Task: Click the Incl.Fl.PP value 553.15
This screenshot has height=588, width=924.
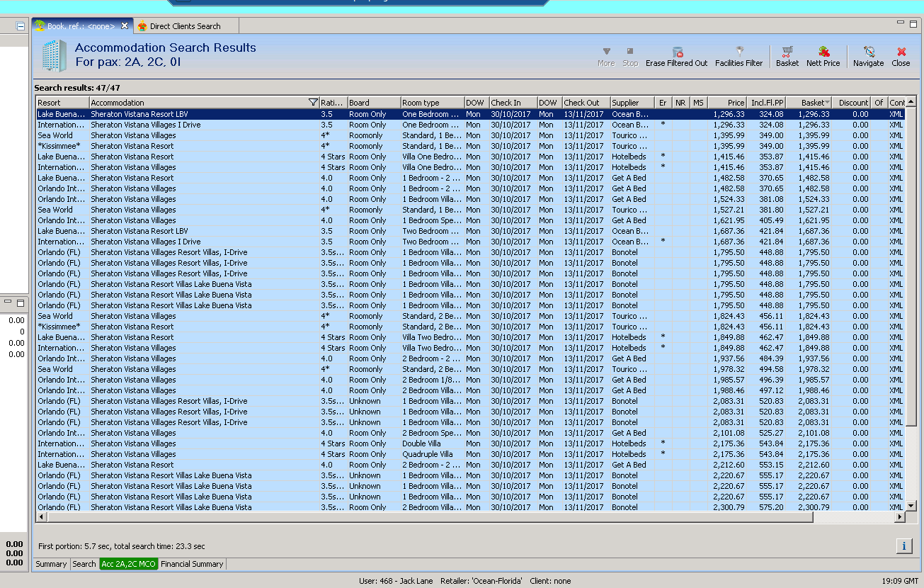Action: tap(771, 465)
